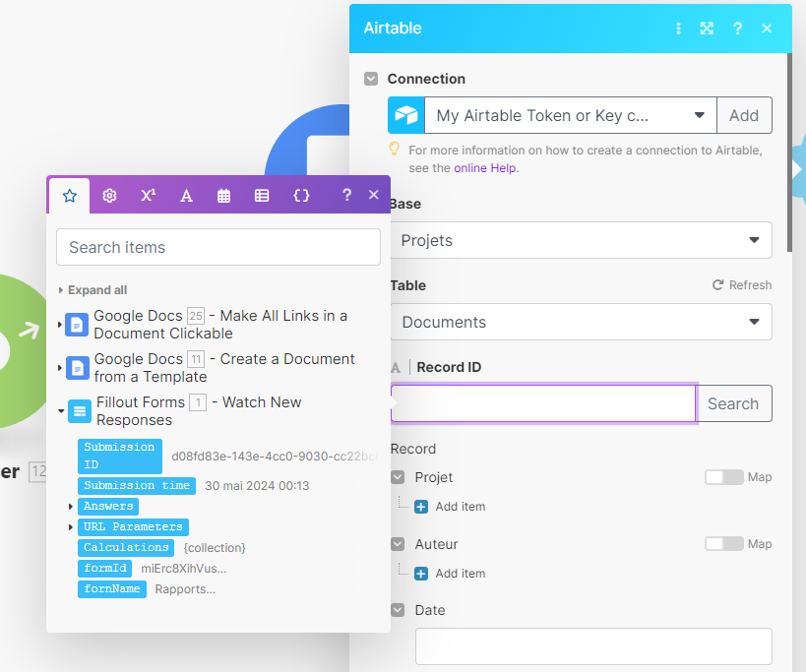Image resolution: width=806 pixels, height=672 pixels.
Task: Open the custom variables braces tab
Action: (301, 196)
